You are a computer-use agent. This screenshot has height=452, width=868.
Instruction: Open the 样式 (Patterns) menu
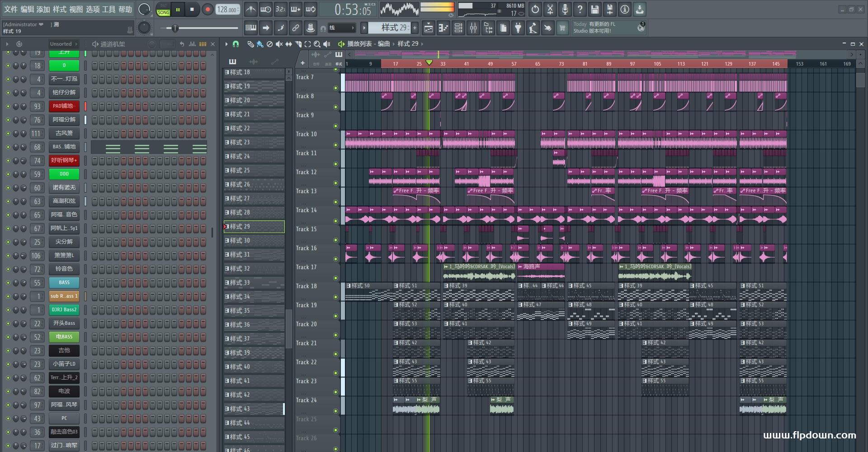pos(60,9)
